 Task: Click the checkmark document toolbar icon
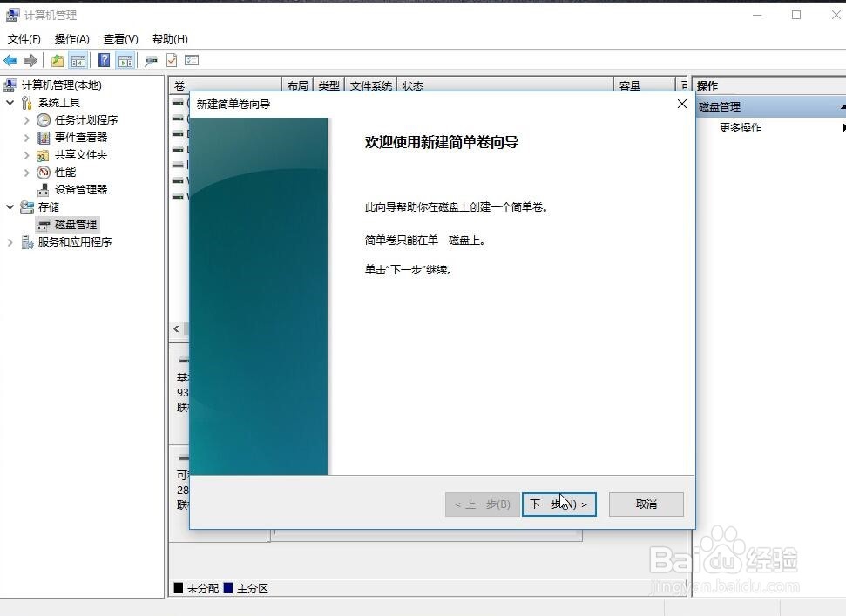[x=172, y=60]
